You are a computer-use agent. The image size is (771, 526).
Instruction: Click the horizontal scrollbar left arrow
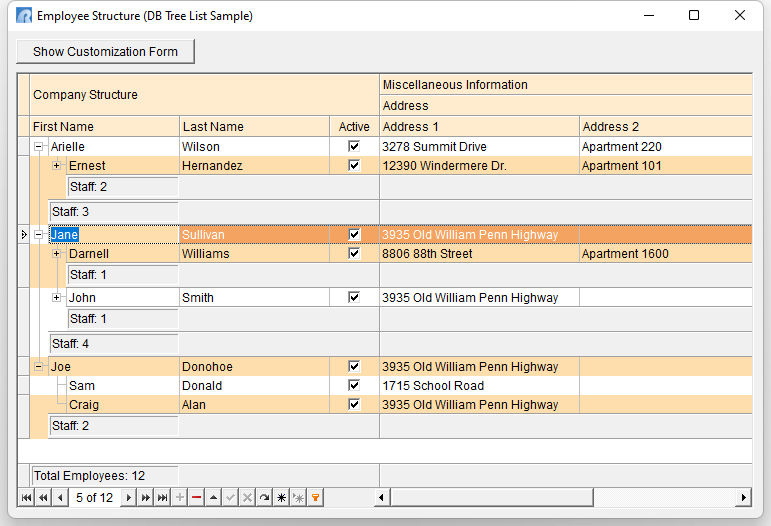382,497
